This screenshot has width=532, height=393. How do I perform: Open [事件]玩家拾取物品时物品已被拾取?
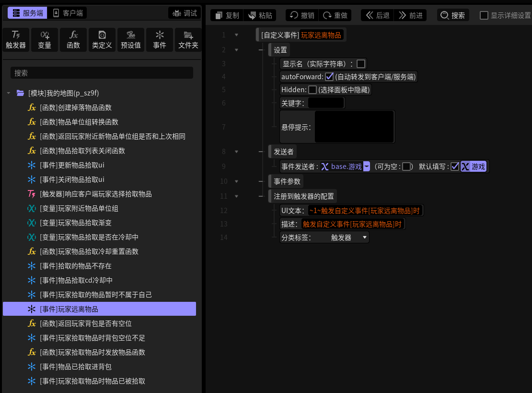coord(93,381)
